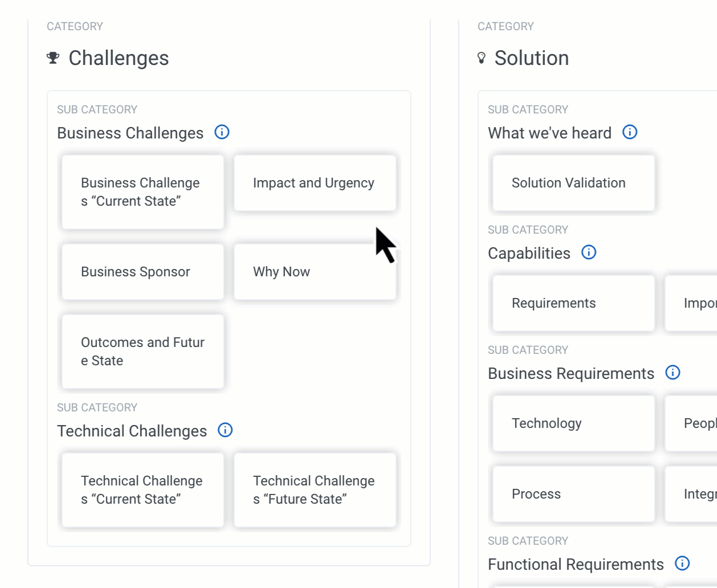
Task: Select the Why Now card
Action: pos(315,272)
